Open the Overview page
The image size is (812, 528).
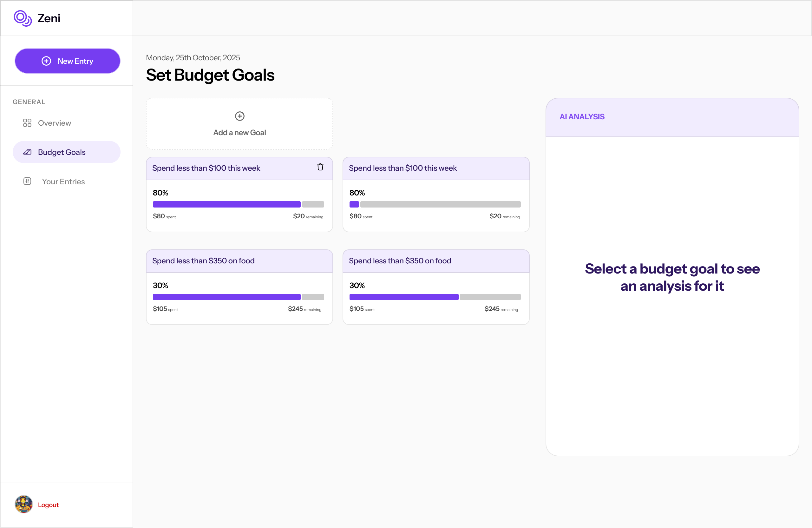(x=55, y=123)
